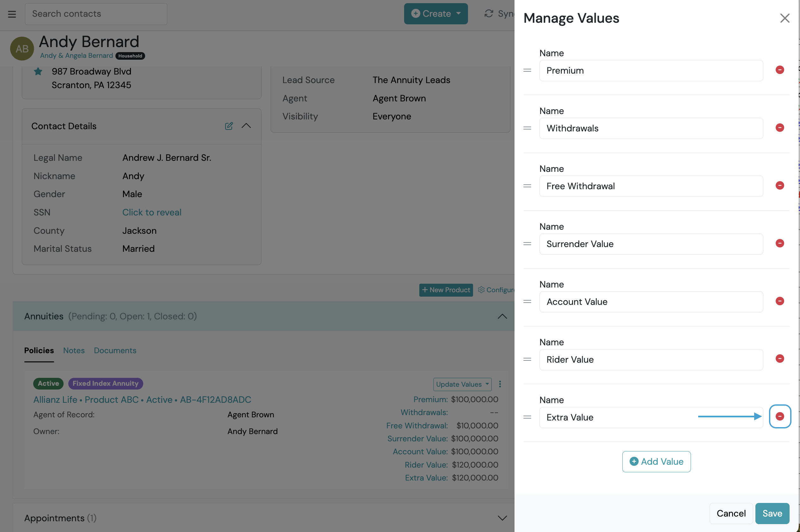
Task: Grab the Account Value drag handle
Action: pyautogui.click(x=527, y=301)
